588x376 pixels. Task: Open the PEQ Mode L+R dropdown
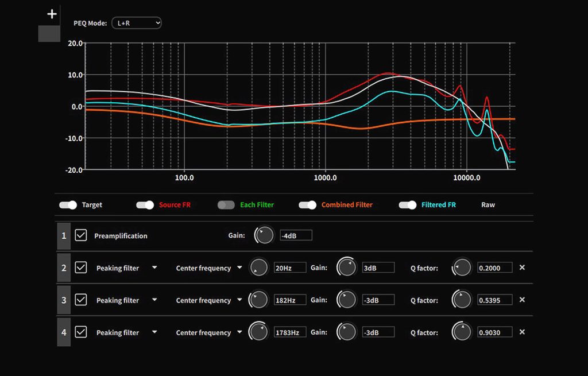tap(137, 23)
